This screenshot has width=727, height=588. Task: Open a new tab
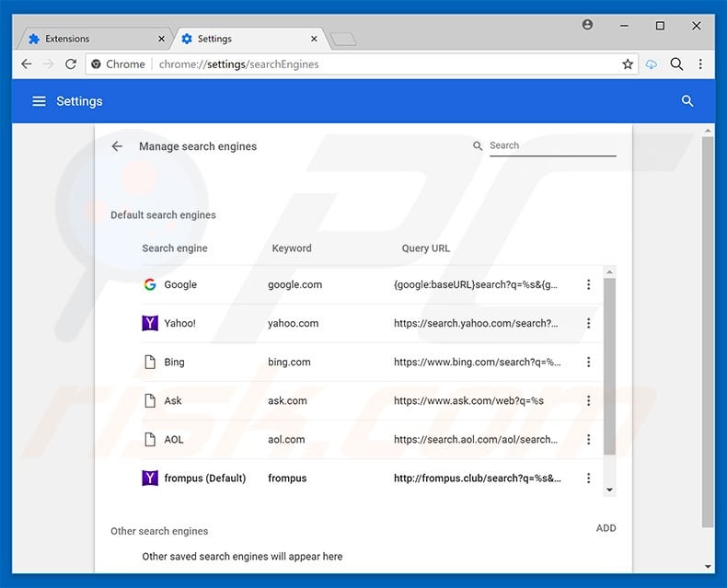[x=343, y=40]
